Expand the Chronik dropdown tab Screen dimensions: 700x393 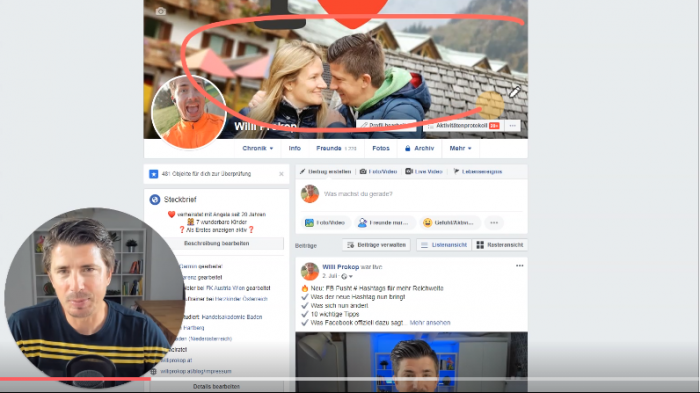click(x=258, y=148)
